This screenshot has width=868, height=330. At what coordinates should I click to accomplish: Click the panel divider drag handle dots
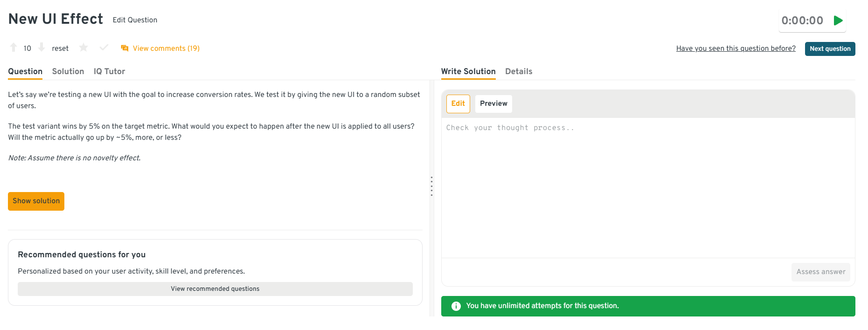431,186
